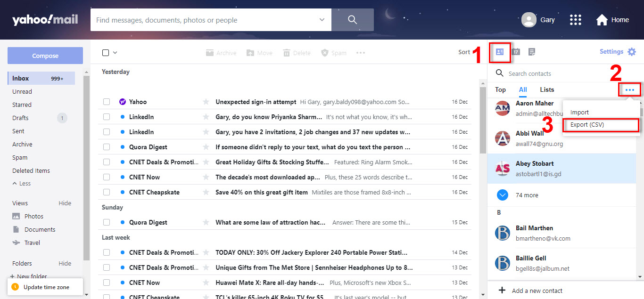The height and width of the screenshot is (299, 644).
Task: Click the Photos view icon
Action: click(x=16, y=216)
